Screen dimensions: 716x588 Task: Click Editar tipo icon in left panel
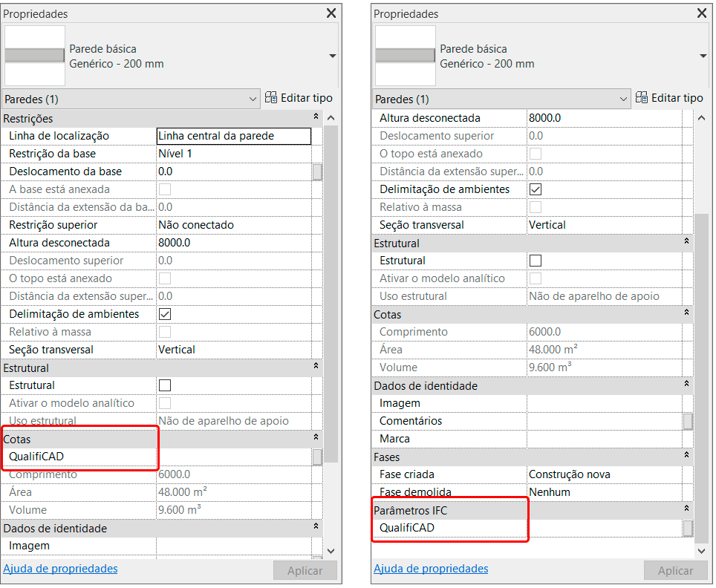(x=271, y=98)
